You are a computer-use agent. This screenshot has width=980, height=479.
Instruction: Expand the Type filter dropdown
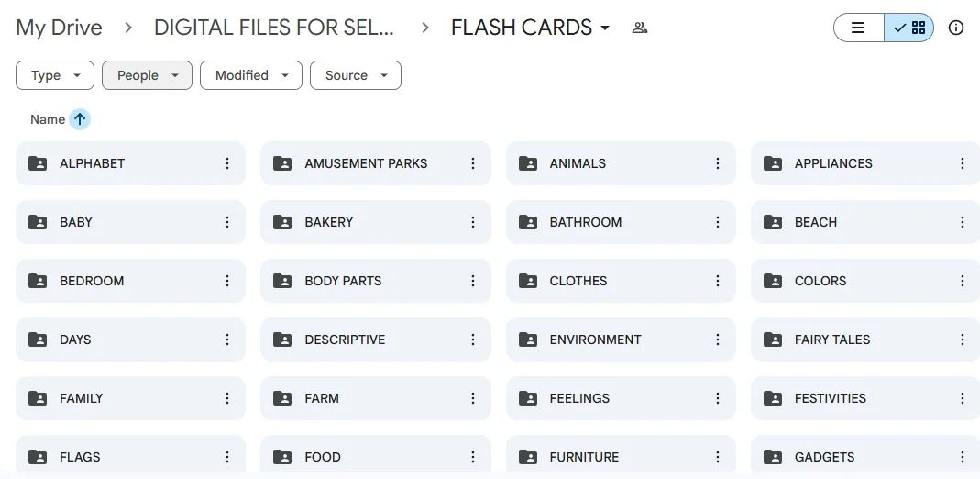(x=55, y=75)
